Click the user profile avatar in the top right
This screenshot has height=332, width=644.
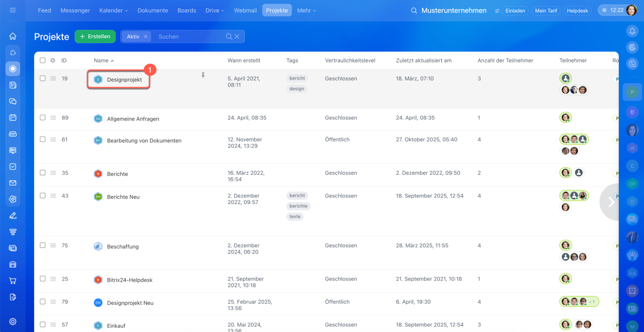coord(631,10)
